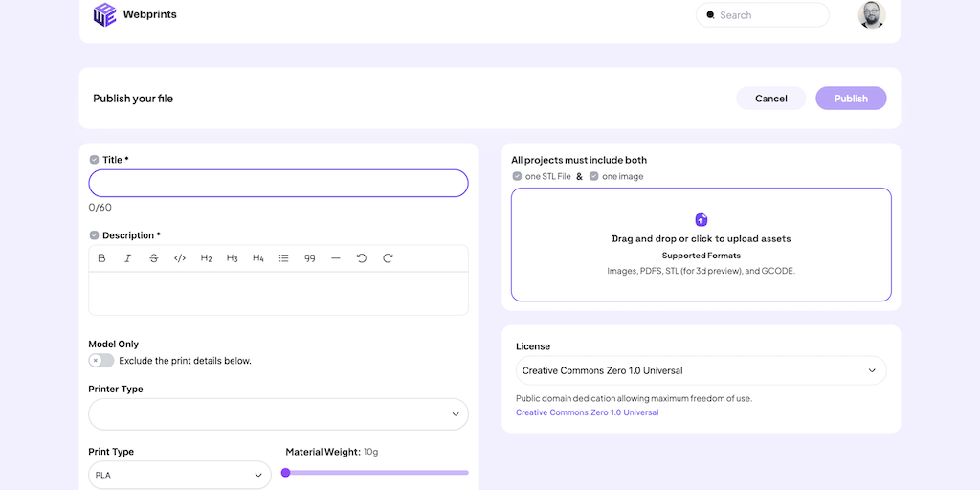The height and width of the screenshot is (490, 980).
Task: Insert a bulleted list
Action: click(283, 258)
